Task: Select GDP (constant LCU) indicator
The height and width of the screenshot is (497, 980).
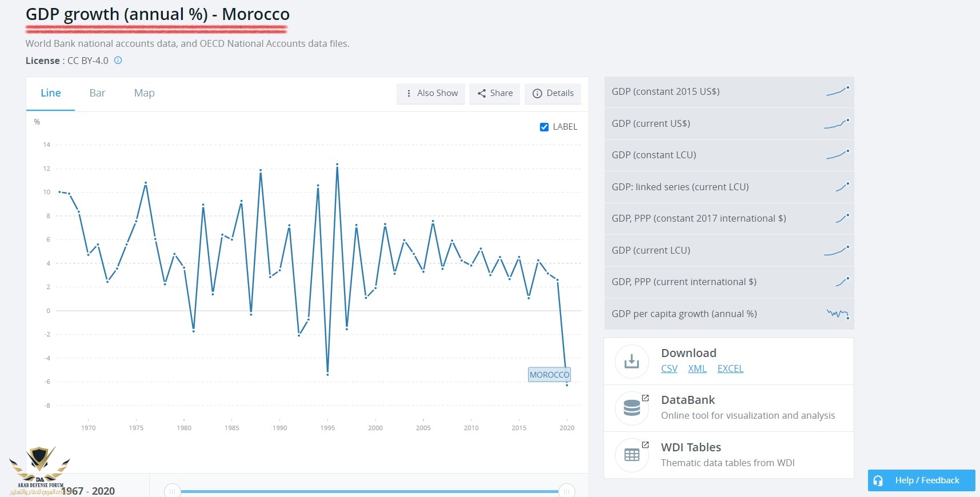Action: 654,155
